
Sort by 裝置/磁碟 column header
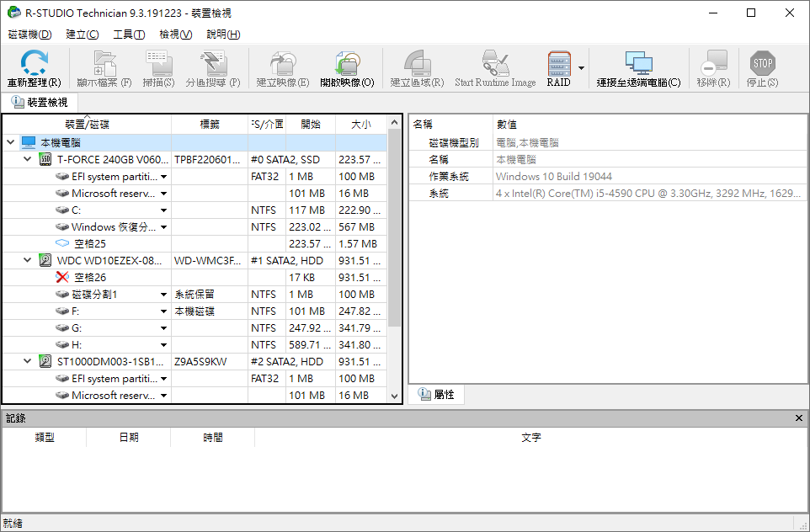pyautogui.click(x=87, y=125)
